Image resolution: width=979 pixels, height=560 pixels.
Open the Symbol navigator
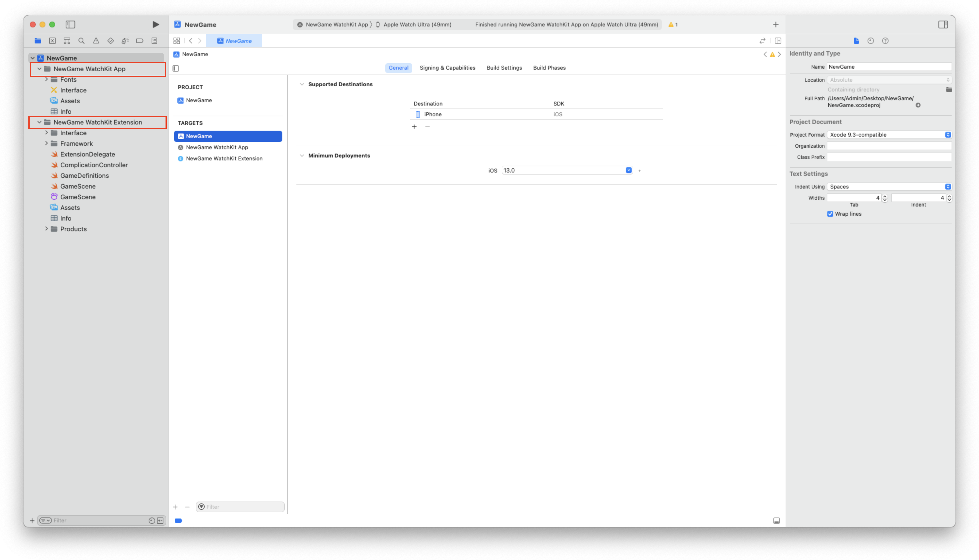(67, 41)
